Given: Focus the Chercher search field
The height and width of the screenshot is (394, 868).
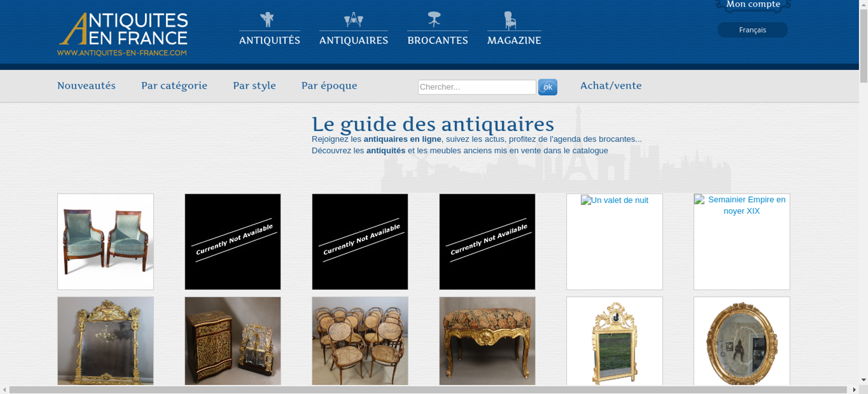Looking at the screenshot, I should pyautogui.click(x=477, y=87).
